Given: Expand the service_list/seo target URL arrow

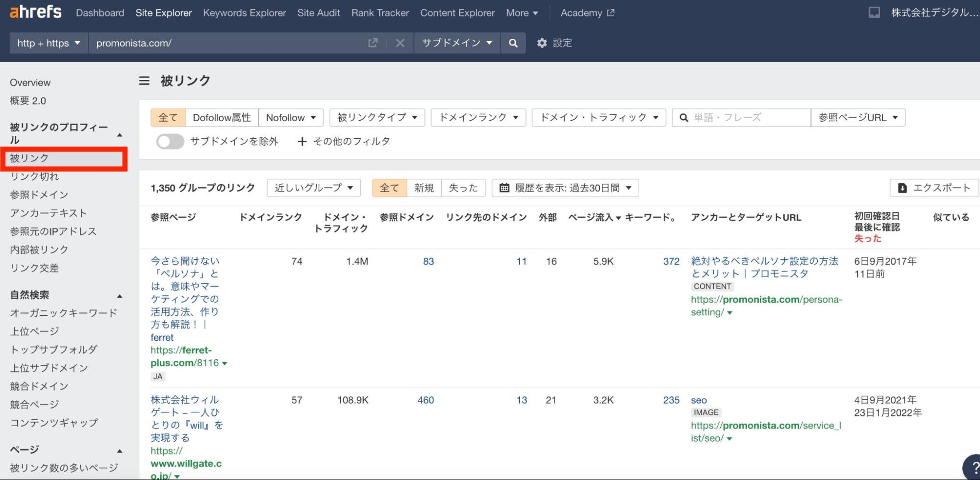Looking at the screenshot, I should [729, 439].
